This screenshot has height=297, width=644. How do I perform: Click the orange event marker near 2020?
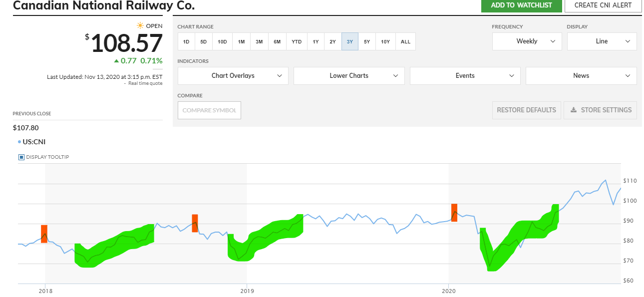[x=454, y=212]
